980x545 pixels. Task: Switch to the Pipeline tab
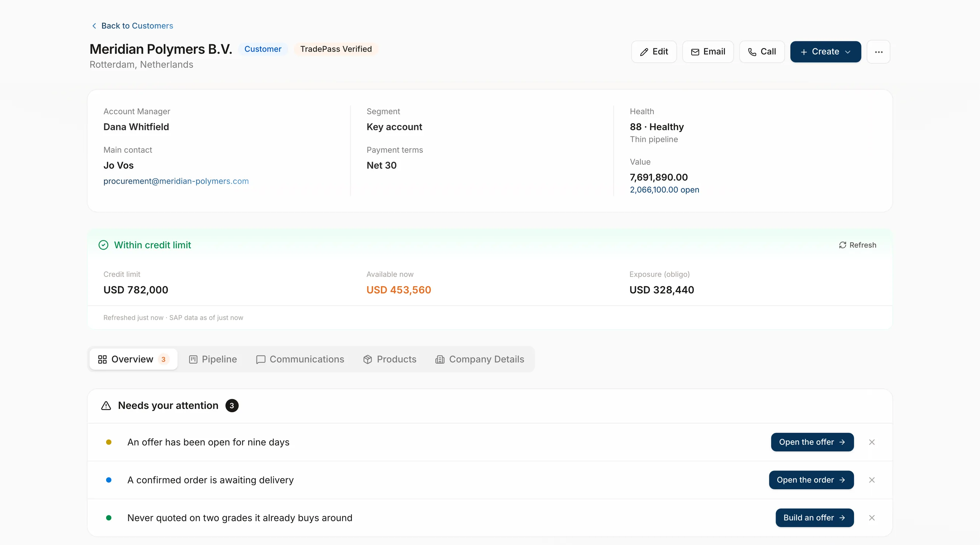213,359
